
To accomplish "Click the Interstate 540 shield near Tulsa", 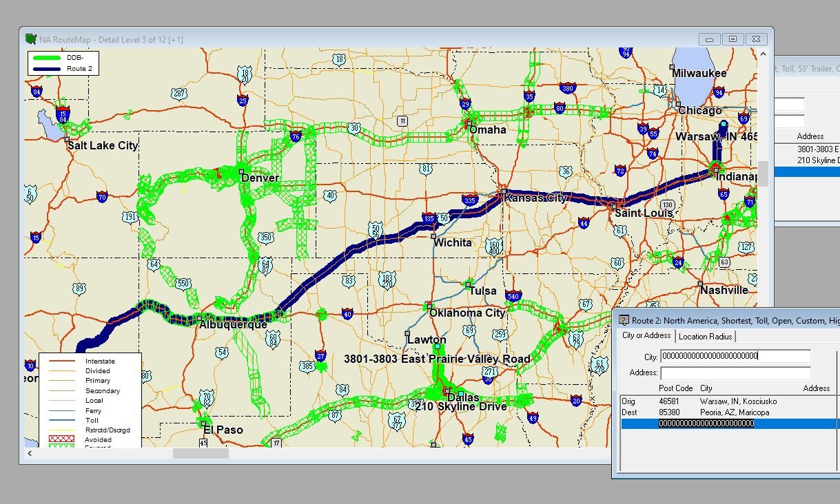I will click(x=512, y=296).
